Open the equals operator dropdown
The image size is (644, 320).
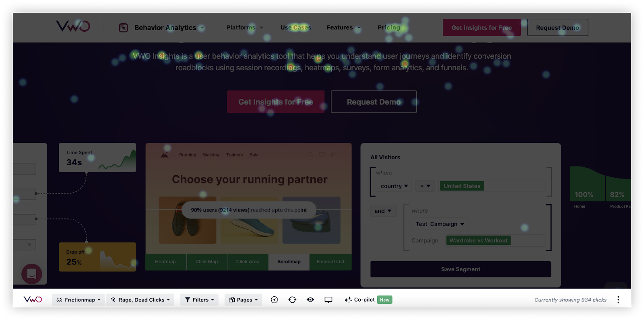pos(425,186)
